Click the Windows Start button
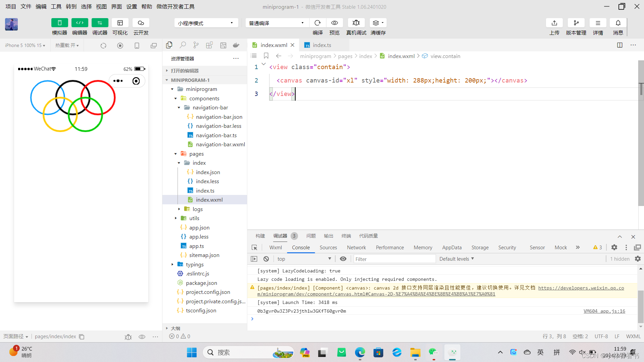This screenshot has height=362, width=644. 192,352
